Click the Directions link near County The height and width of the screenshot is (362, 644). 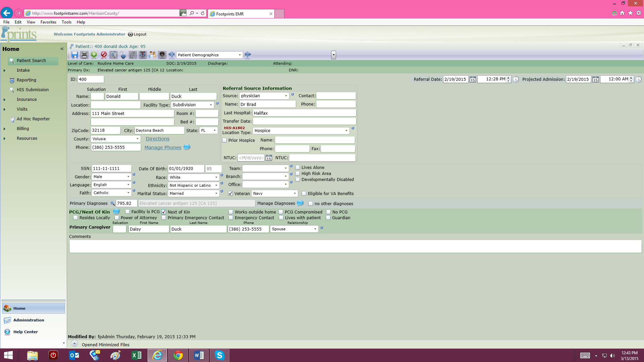157,138
